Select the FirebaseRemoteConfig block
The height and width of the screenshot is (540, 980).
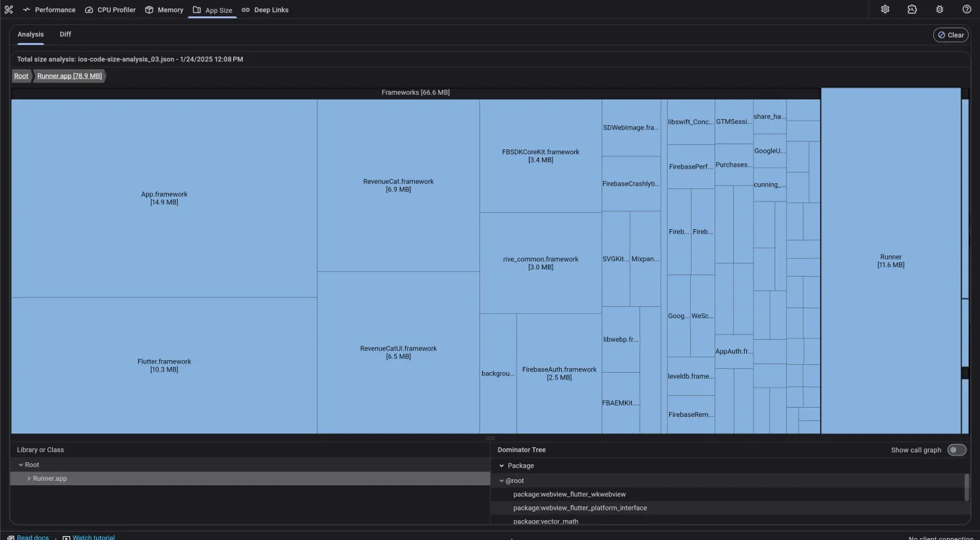point(691,415)
